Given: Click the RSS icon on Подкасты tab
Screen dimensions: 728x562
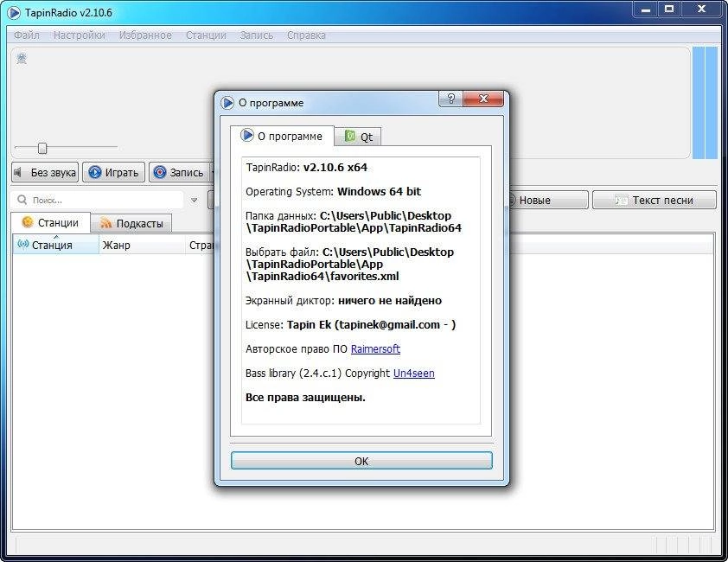Looking at the screenshot, I should coord(106,223).
